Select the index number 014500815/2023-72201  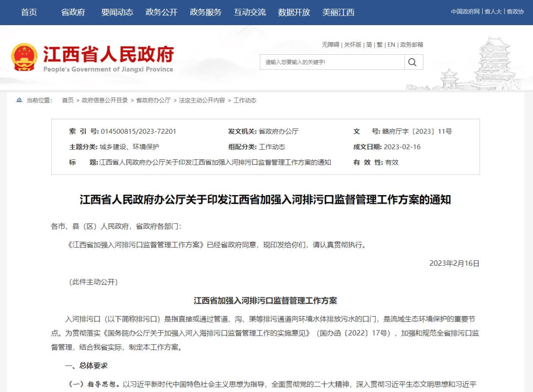click(139, 132)
